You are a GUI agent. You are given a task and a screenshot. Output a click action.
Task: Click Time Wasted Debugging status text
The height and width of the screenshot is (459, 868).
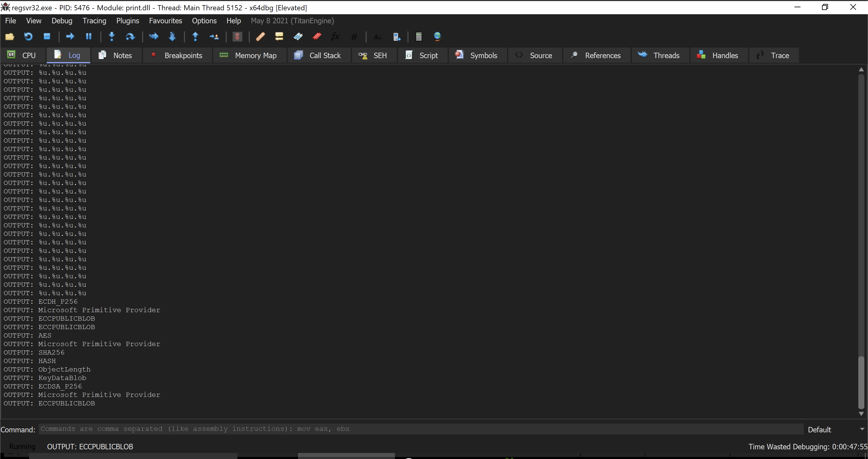[x=808, y=447]
